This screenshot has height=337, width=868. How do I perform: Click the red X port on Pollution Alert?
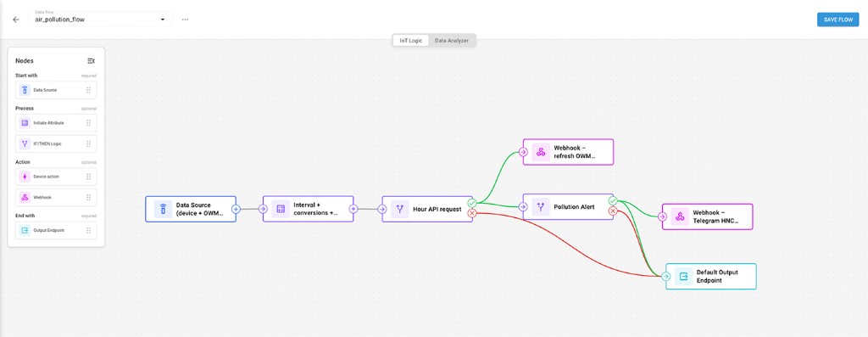[613, 211]
